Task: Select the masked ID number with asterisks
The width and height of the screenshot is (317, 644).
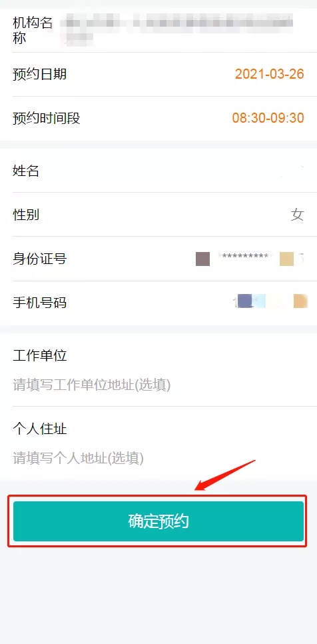Action: coord(250,259)
